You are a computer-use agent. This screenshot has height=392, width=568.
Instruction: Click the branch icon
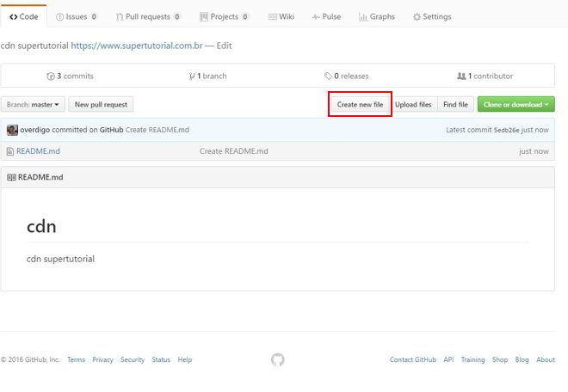pos(192,76)
